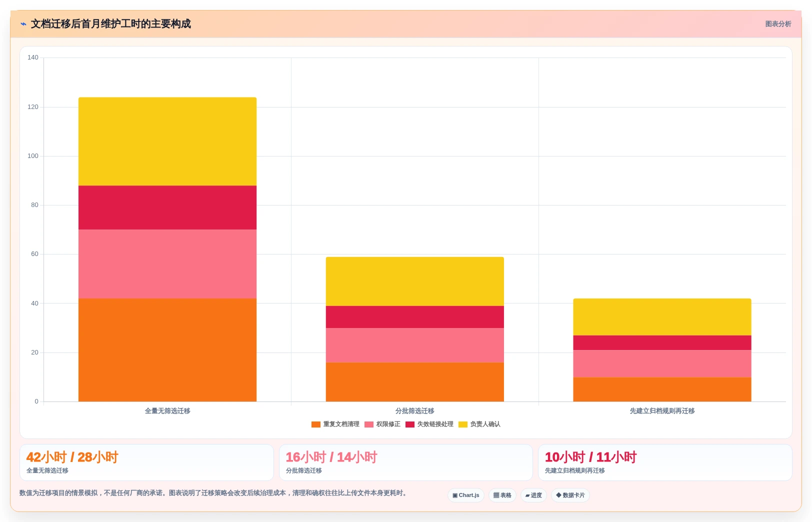
Task: Click the yellow segment of 全量无筛选迁移 bar
Action: tap(167, 141)
